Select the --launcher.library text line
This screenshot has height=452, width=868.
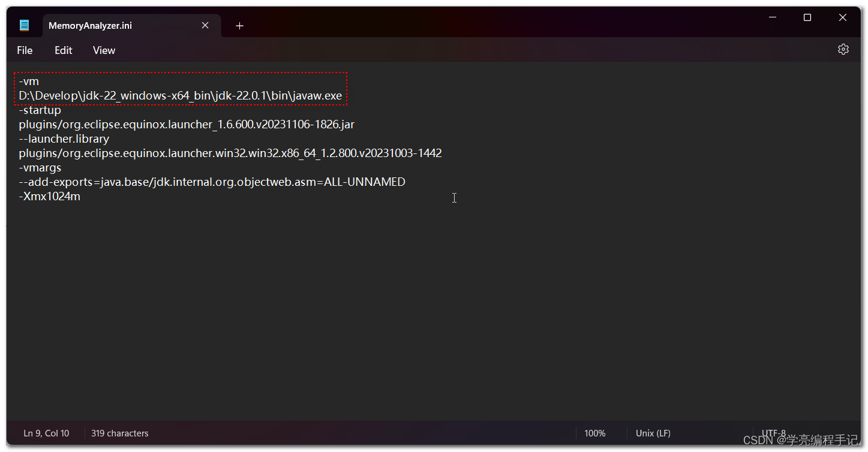[x=64, y=138]
